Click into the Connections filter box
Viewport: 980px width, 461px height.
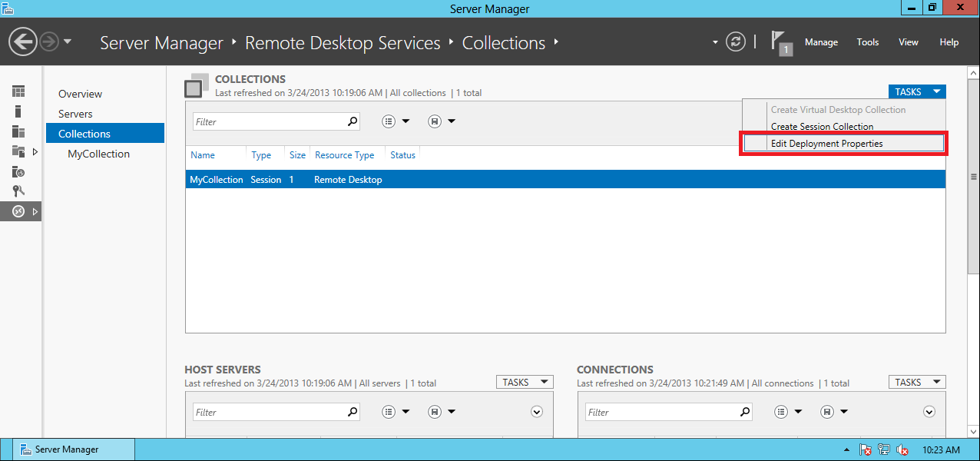661,412
